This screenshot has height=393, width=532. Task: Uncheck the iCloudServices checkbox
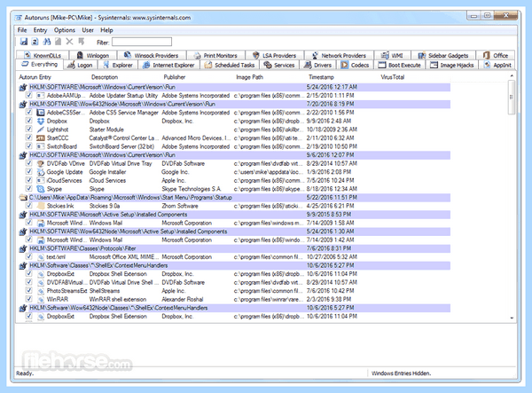[29, 180]
